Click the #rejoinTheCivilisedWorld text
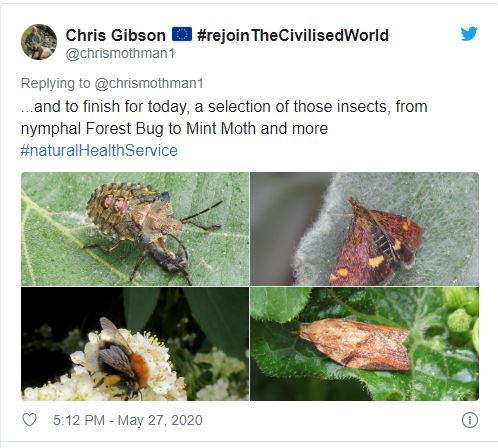Screen dimensions: 498x448 [x=293, y=35]
